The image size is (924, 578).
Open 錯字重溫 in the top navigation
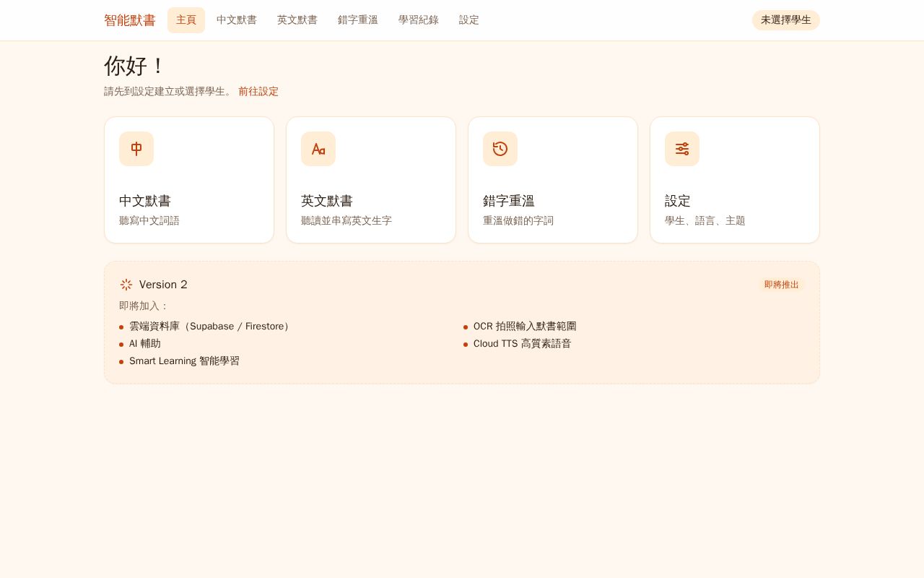tap(358, 20)
